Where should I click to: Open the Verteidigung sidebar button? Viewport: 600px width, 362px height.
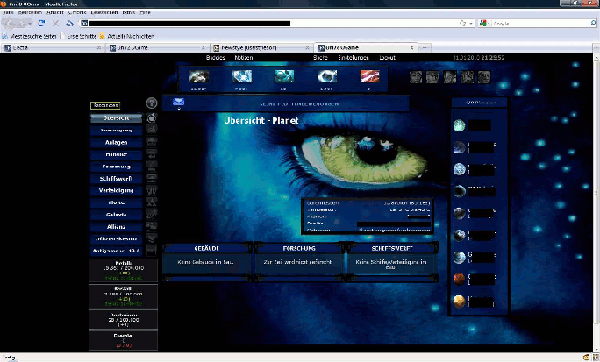point(116,191)
